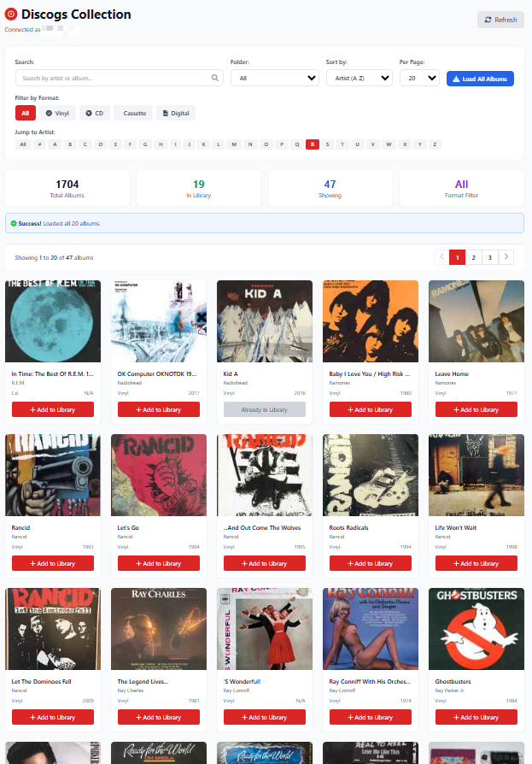Go to page 1
The image size is (532, 764).
[458, 257]
